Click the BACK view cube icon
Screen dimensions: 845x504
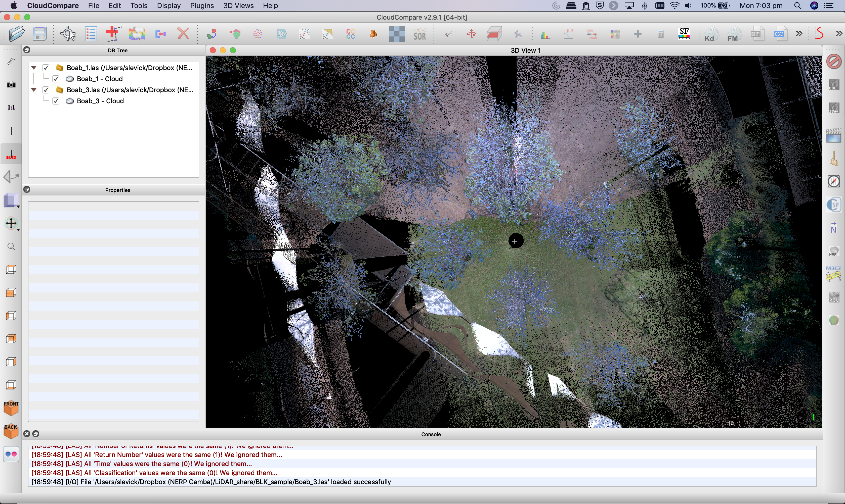[11, 431]
